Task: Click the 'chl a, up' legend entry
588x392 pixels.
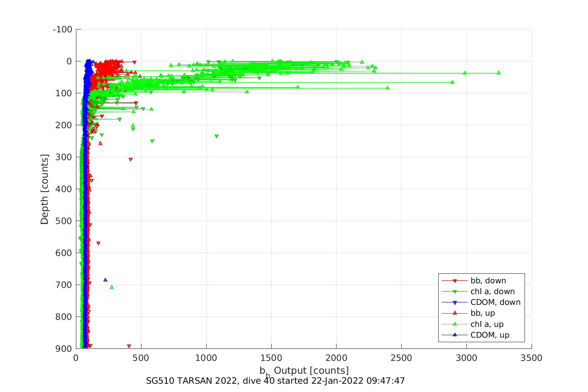Action: [x=473, y=324]
